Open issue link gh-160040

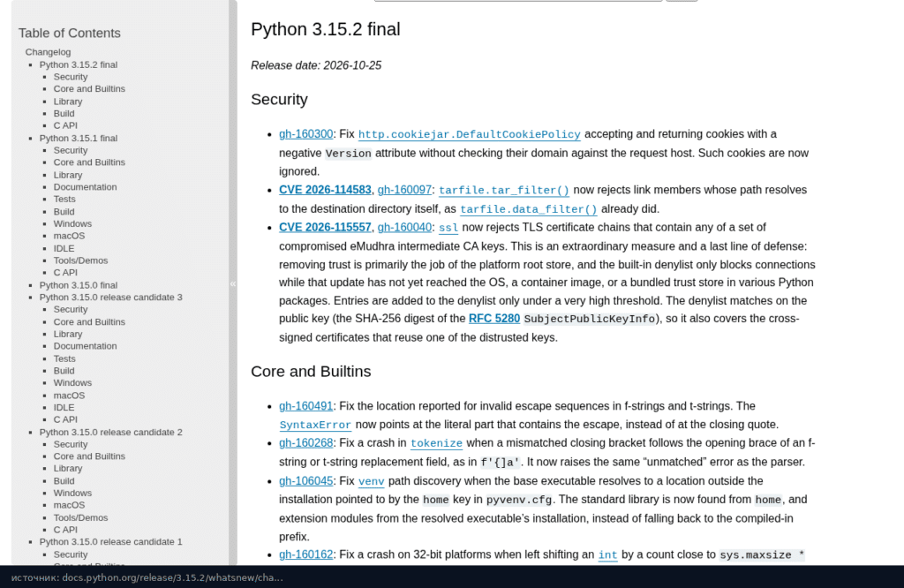click(404, 227)
